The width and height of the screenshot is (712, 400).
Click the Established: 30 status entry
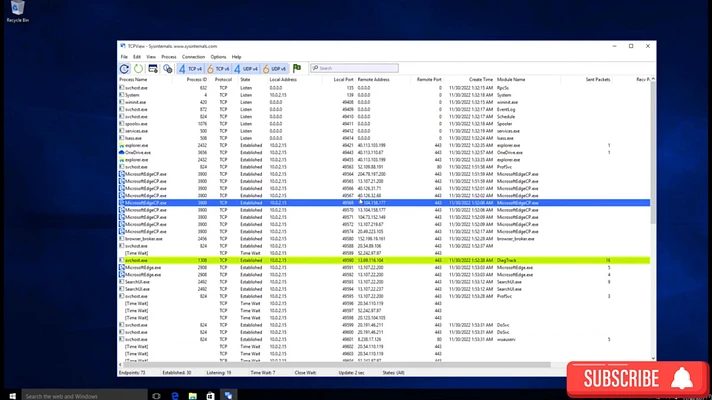177,373
